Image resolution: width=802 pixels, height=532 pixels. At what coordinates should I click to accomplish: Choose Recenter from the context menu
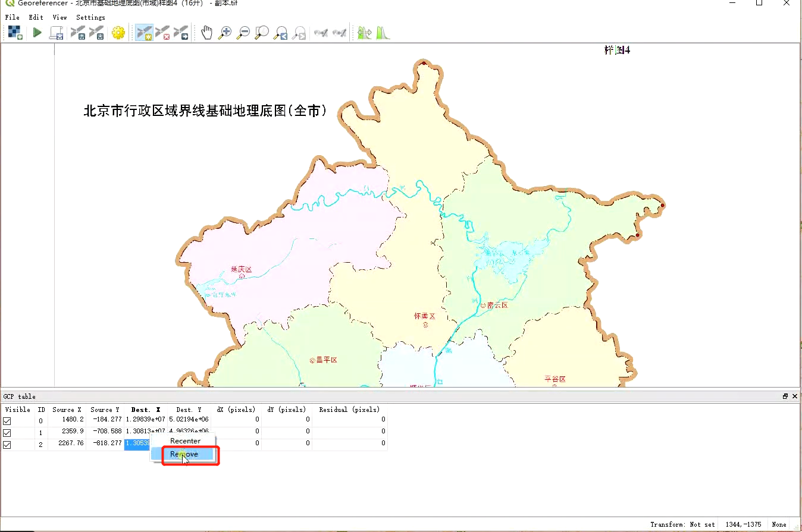pyautogui.click(x=185, y=441)
